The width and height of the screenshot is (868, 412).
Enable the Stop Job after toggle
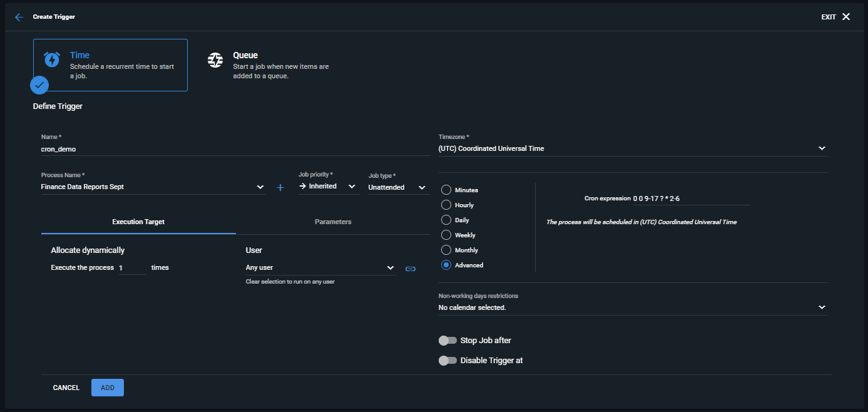tap(448, 340)
